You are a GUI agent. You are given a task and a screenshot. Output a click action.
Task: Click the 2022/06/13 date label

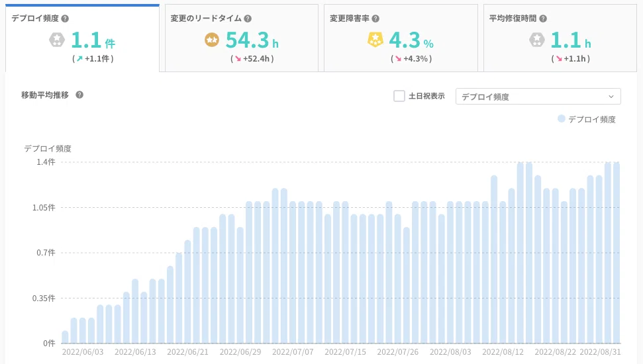click(x=135, y=351)
